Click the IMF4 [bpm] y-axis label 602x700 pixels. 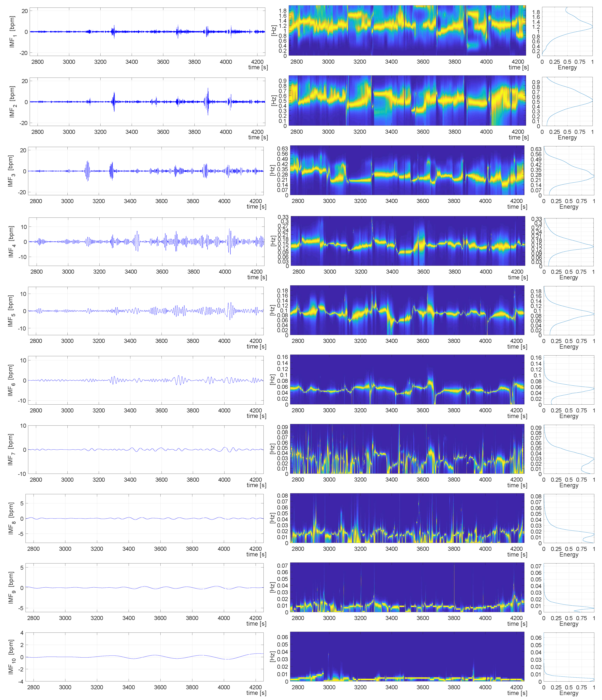(11, 242)
